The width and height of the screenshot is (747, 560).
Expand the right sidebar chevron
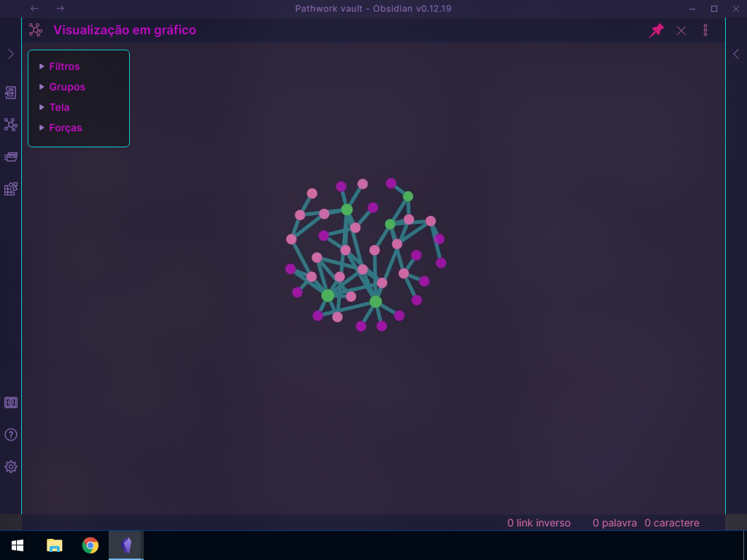coord(736,54)
